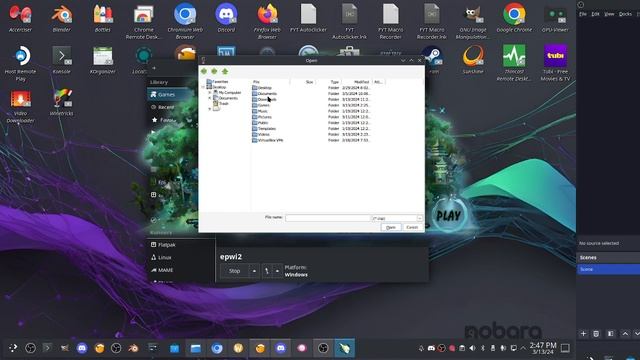Click the File name input field

pyautogui.click(x=327, y=218)
